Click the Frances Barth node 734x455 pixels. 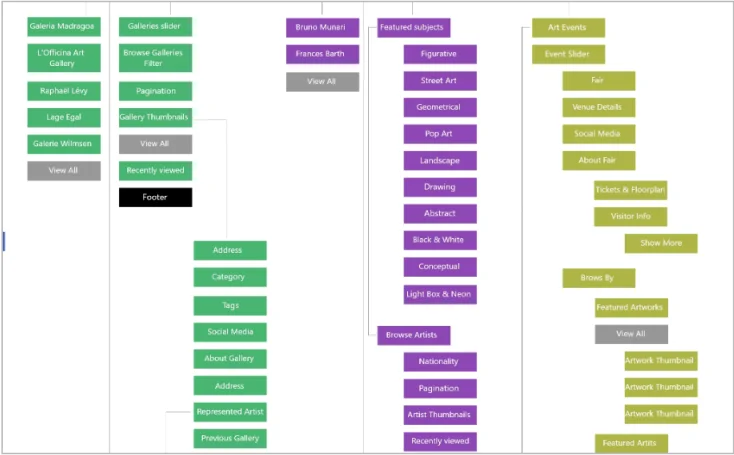pos(322,54)
